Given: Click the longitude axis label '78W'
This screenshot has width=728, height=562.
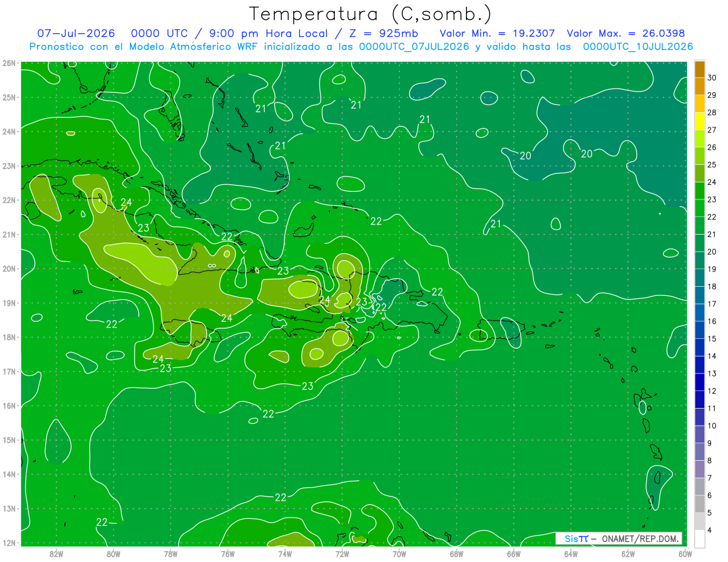Looking at the screenshot, I should 170,554.
